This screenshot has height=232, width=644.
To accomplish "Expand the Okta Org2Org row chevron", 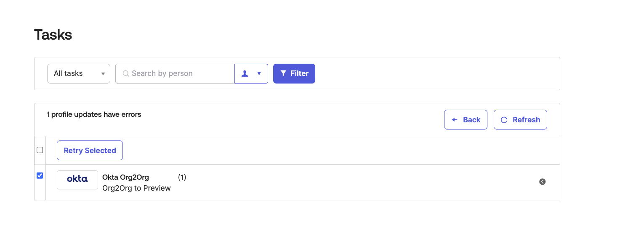I will pyautogui.click(x=542, y=182).
